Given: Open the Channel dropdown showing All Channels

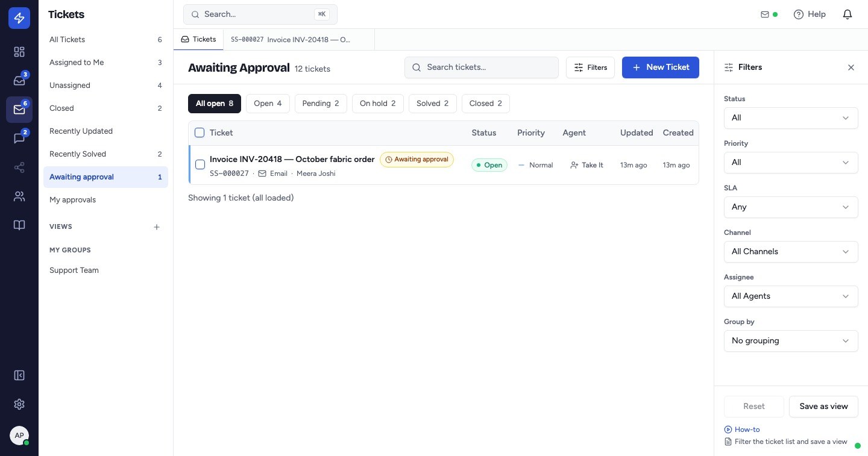Looking at the screenshot, I should 791,252.
